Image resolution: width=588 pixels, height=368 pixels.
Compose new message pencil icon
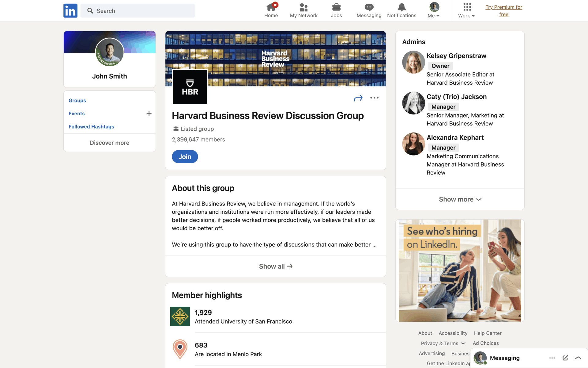(x=565, y=358)
